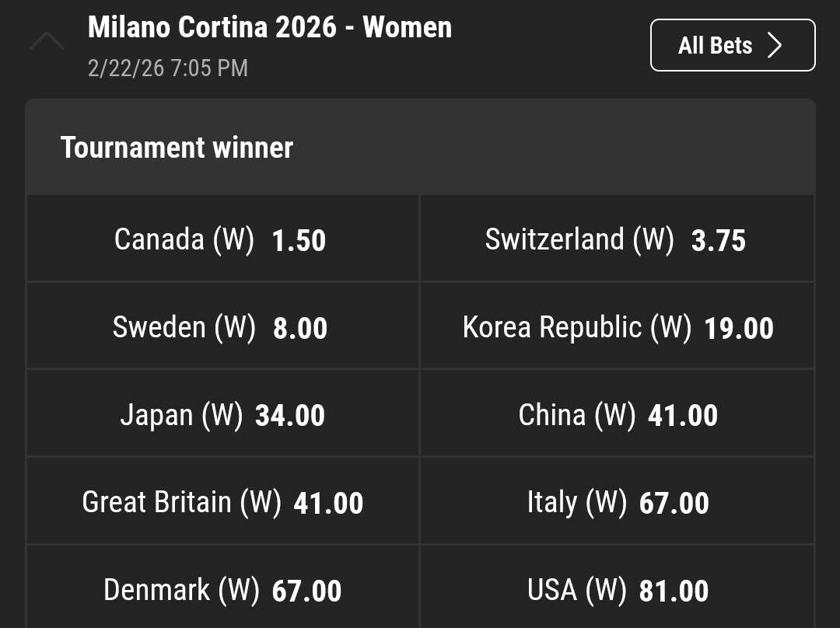
Task: Click the arrow inside All Bets button
Action: [x=774, y=46]
